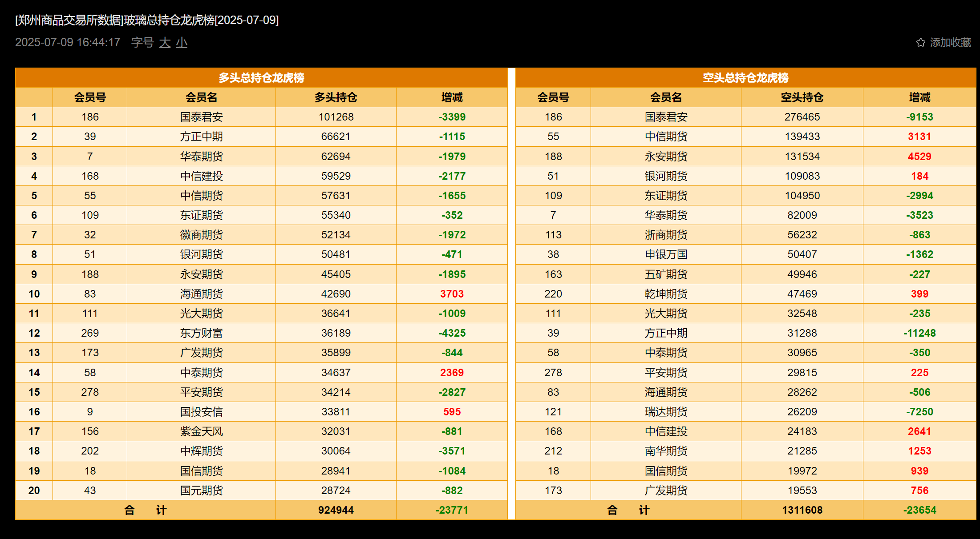Select short position value 19553
980x539 pixels.
pos(802,491)
